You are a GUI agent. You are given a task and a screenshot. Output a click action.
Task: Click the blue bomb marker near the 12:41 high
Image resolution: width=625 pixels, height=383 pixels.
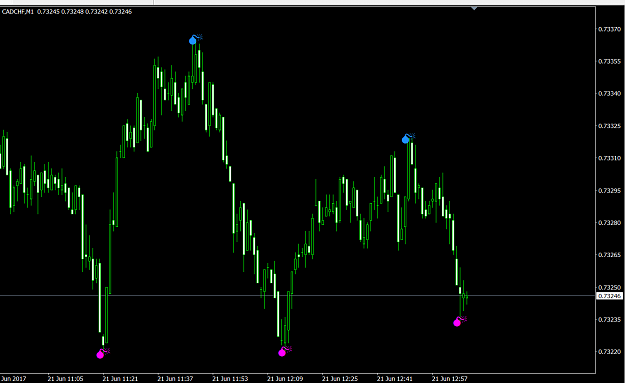408,138
